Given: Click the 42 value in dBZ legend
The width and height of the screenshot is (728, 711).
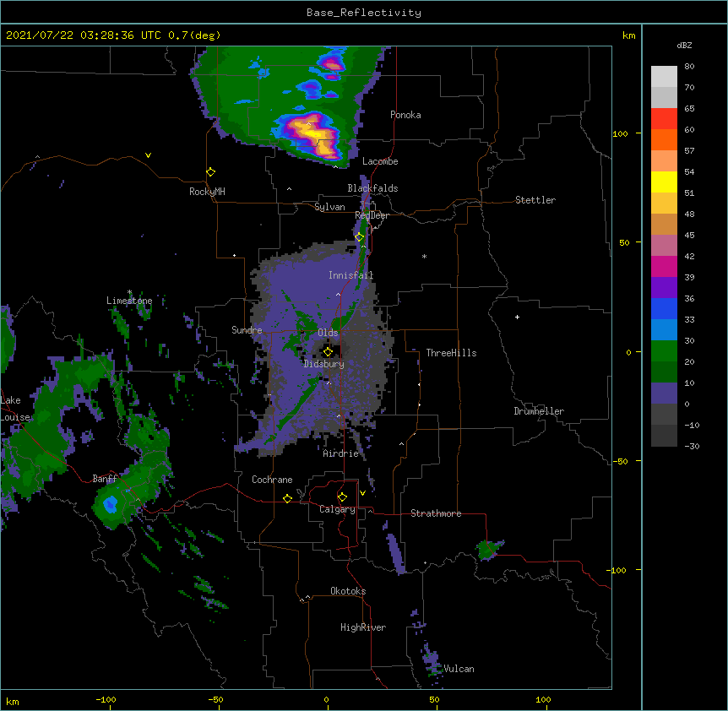Looking at the screenshot, I should click(x=689, y=256).
